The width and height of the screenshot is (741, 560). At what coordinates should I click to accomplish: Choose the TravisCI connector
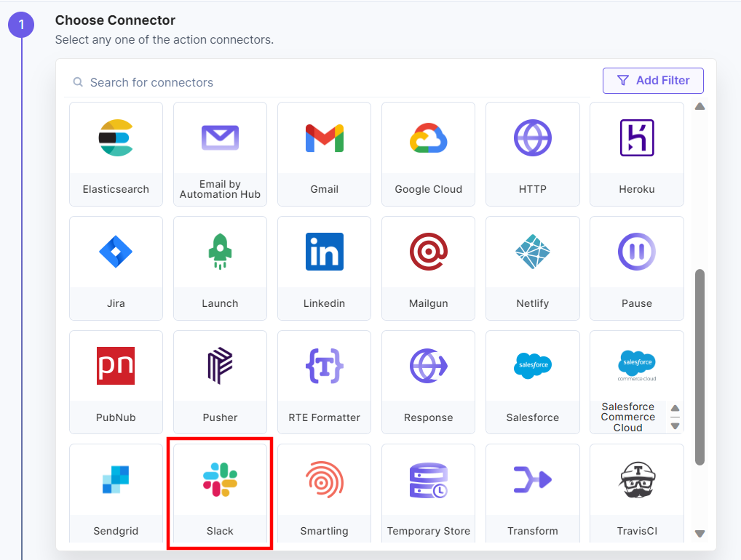click(637, 493)
